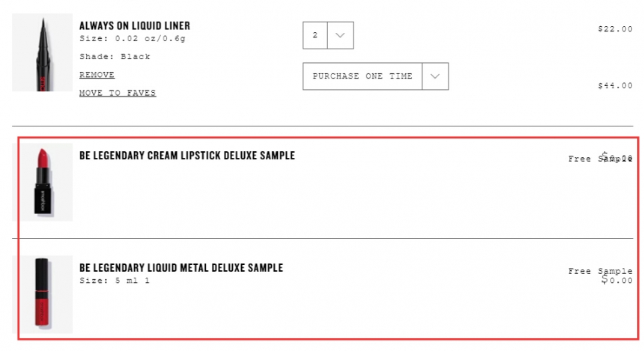Open the quantity dropdown chevron
644x351 pixels.
coord(341,35)
